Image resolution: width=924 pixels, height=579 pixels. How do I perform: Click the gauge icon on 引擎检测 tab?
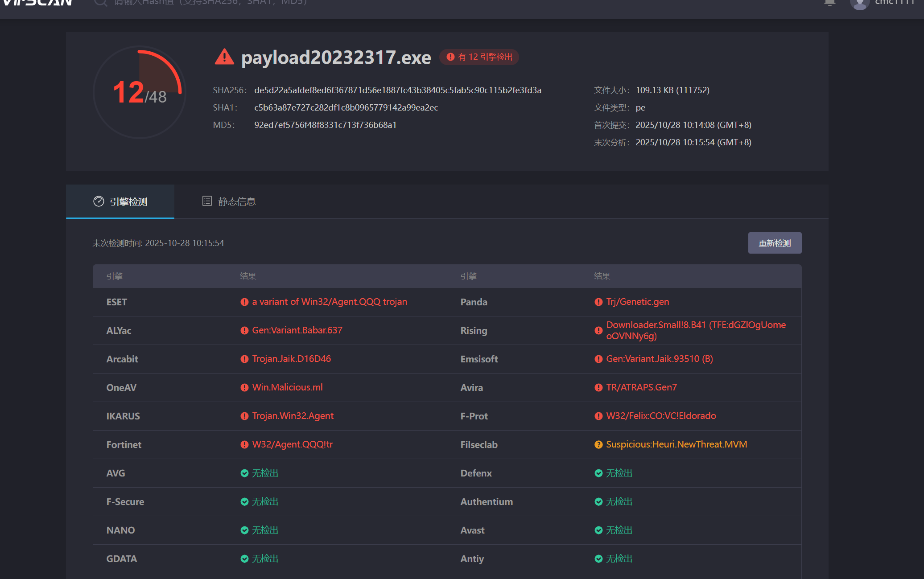coord(99,201)
